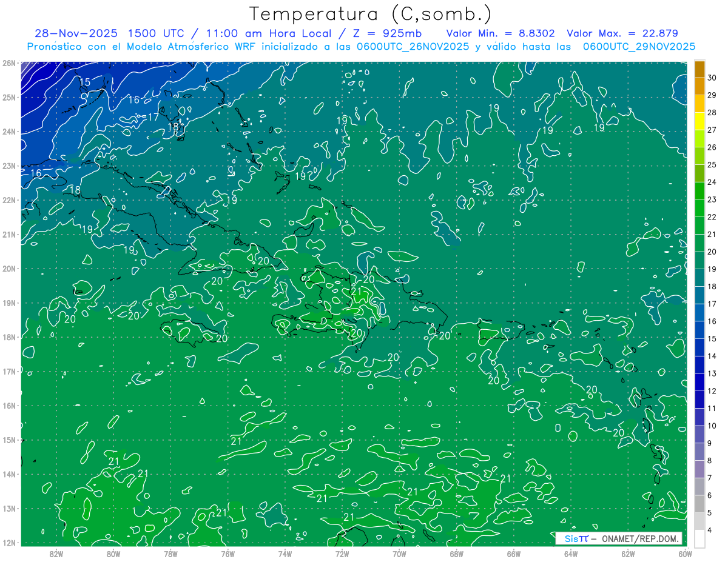Click the '62W' longitude axis label
728x562 pixels.
pos(628,554)
